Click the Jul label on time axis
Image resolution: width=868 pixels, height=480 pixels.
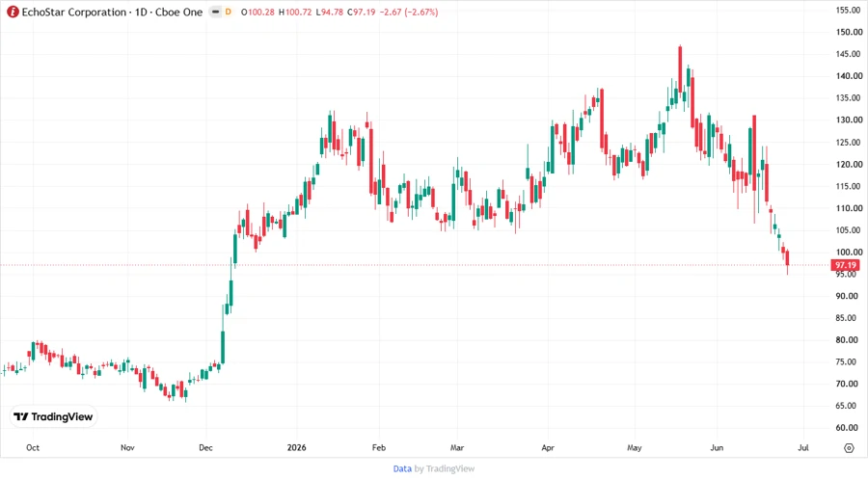coord(803,448)
